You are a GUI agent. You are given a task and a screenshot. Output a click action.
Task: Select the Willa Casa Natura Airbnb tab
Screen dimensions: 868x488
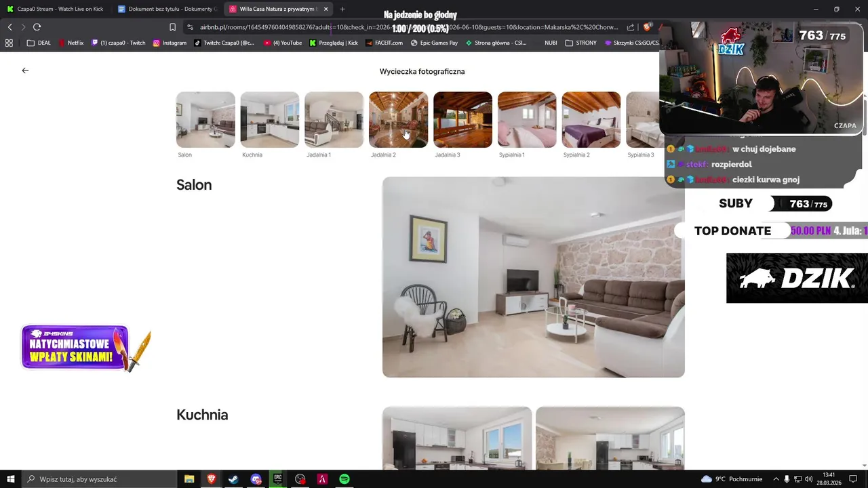click(x=278, y=9)
